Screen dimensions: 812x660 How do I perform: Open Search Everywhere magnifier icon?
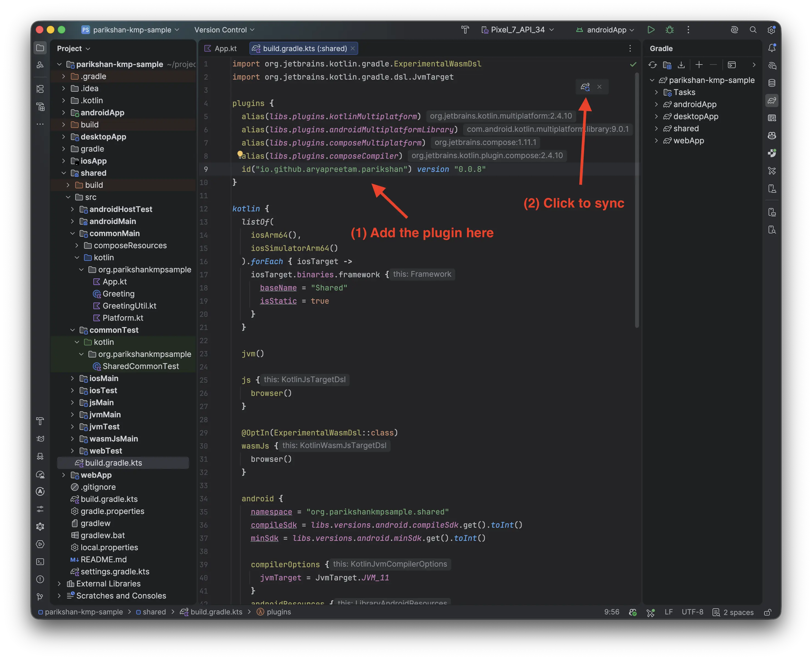753,30
